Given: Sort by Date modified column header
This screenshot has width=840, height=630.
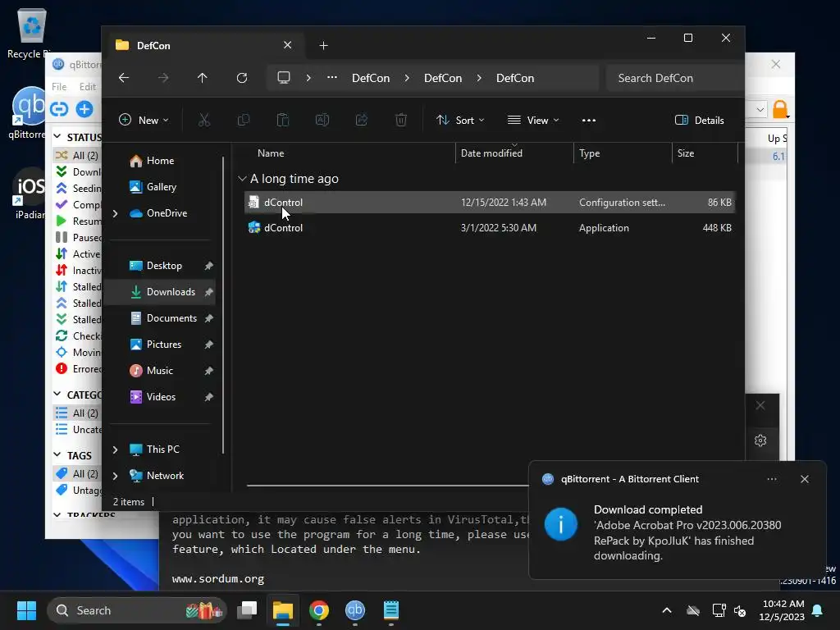Looking at the screenshot, I should pos(514,153).
